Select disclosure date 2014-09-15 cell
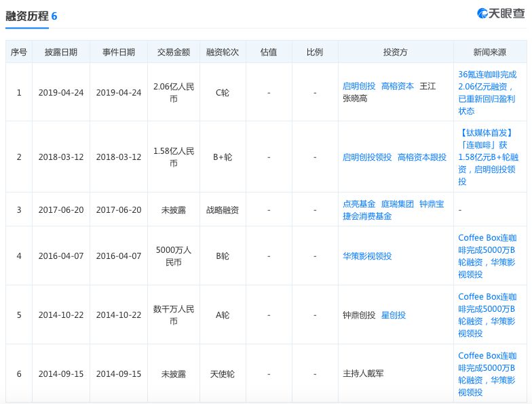This screenshot has height=404, width=532. click(61, 374)
